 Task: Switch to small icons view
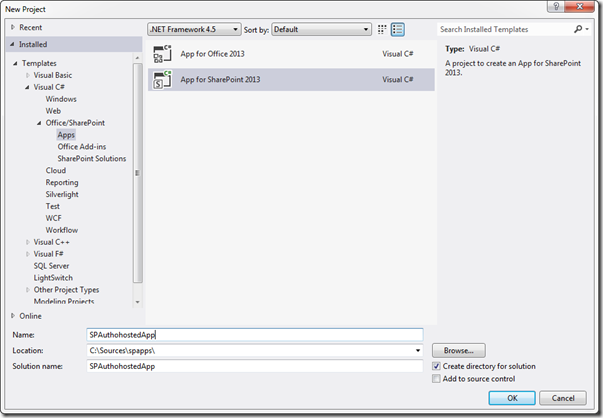[382, 29]
